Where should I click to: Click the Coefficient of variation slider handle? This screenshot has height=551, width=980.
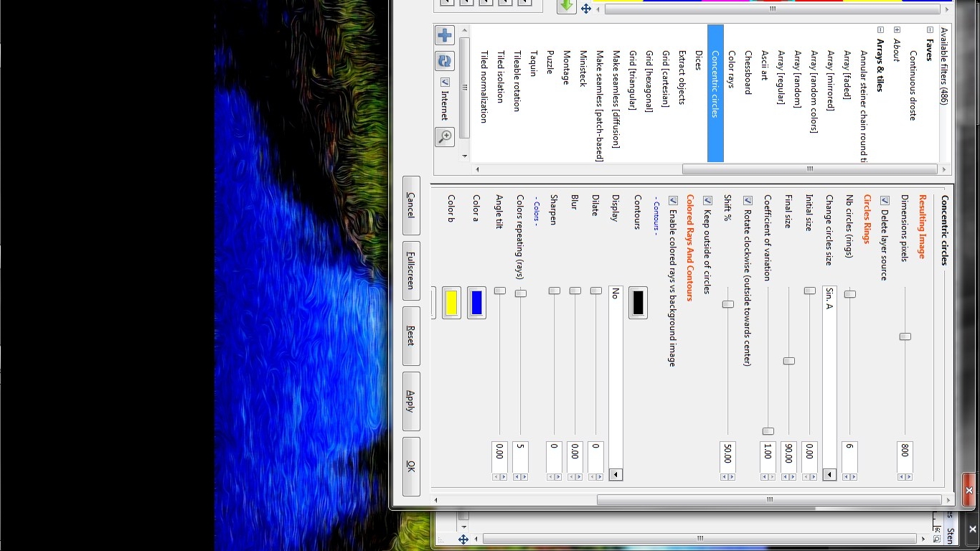click(x=768, y=431)
